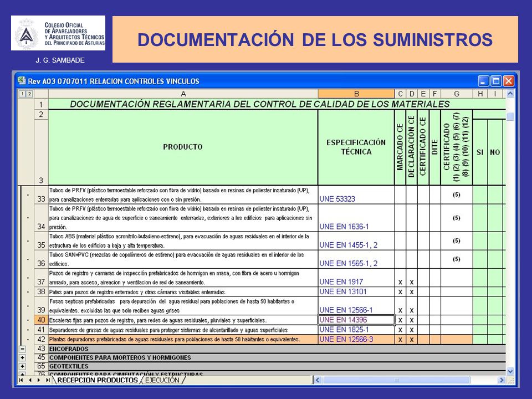Viewport: 532px width, 399px height.
Task: Click the title row DOCUMENTACIÓN REGLAMENTARIA cell
Action: click(259, 104)
